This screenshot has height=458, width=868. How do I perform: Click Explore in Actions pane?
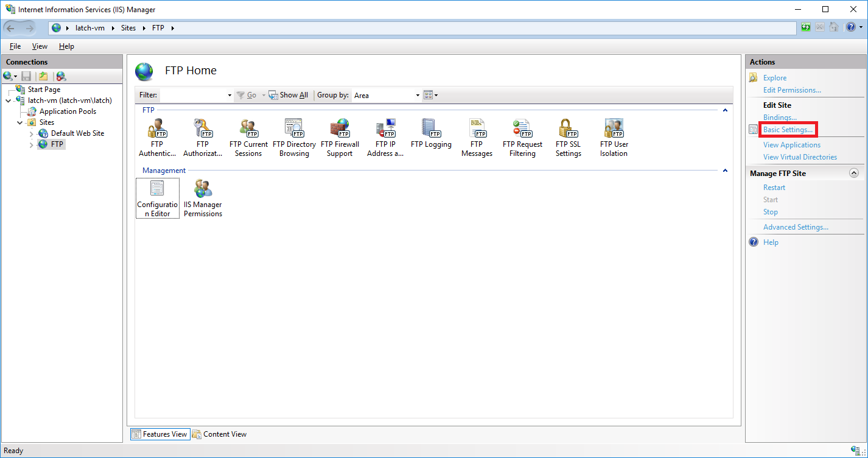click(775, 78)
